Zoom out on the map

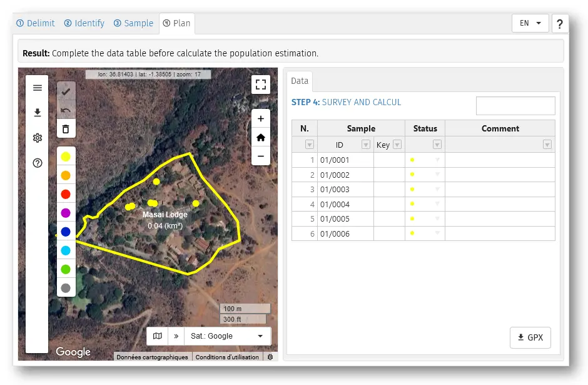tap(260, 156)
